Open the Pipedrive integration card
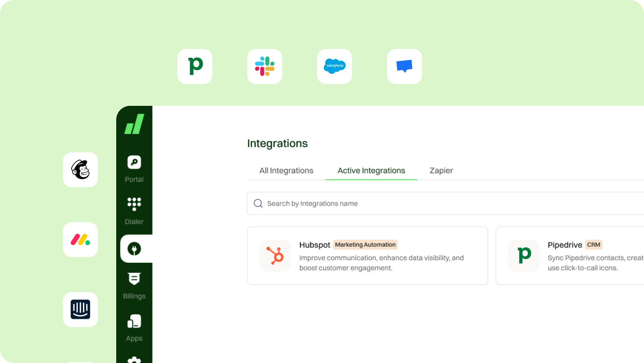Screen dimensions: 644x363 click(568, 255)
